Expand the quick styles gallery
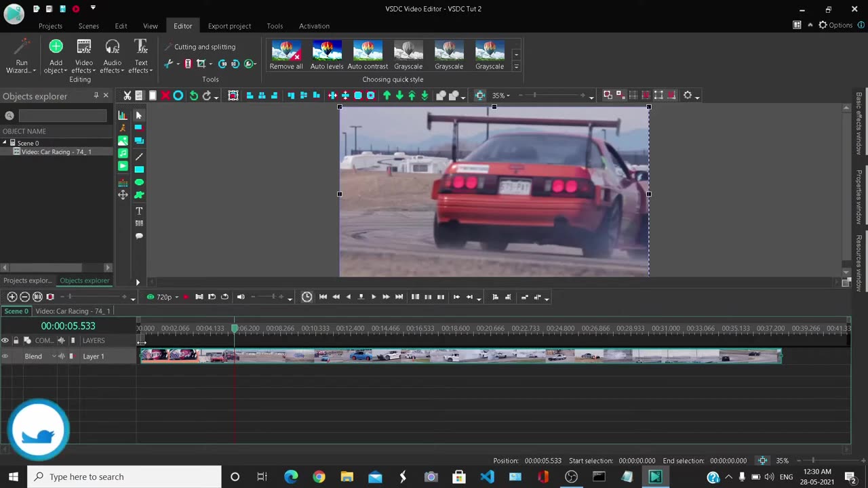 pyautogui.click(x=516, y=67)
